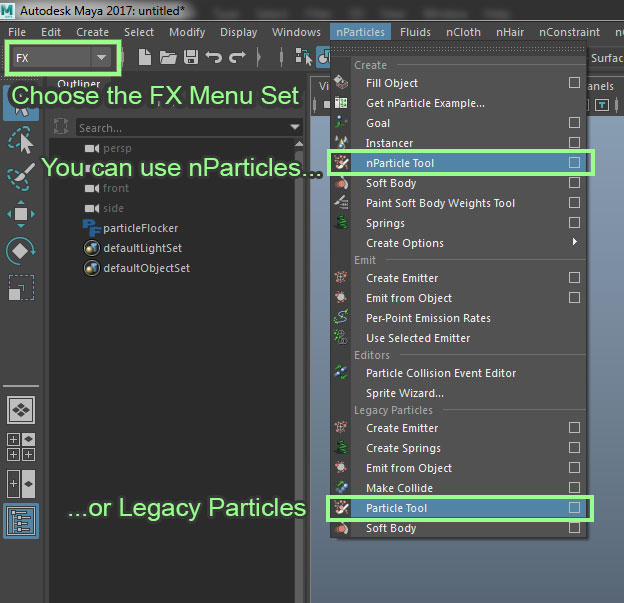
Task: Open the File menu
Action: 17,32
